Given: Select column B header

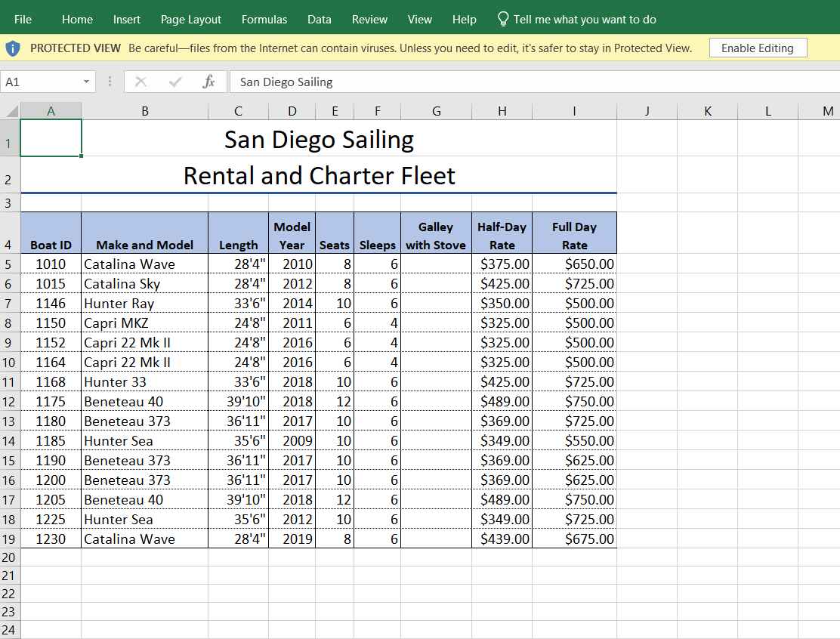Looking at the screenshot, I should point(144,111).
